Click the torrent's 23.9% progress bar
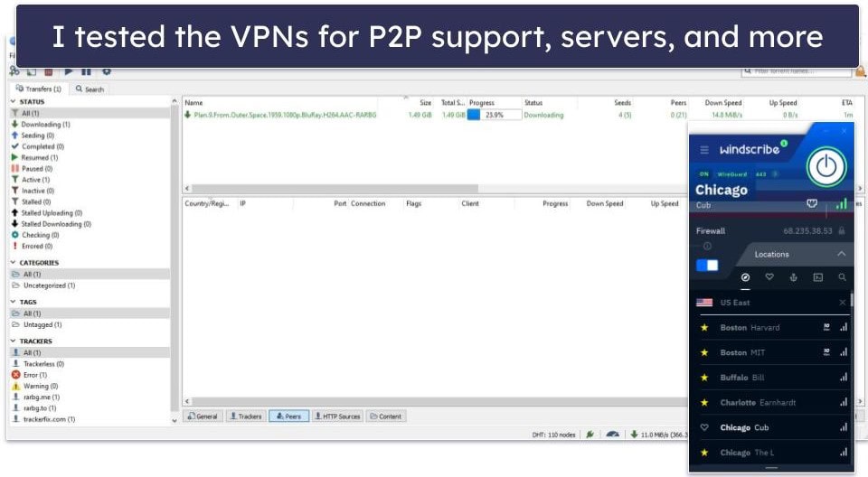 click(494, 115)
